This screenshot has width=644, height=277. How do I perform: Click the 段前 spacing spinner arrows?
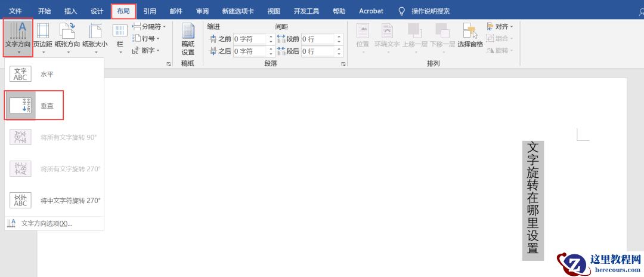pyautogui.click(x=339, y=39)
